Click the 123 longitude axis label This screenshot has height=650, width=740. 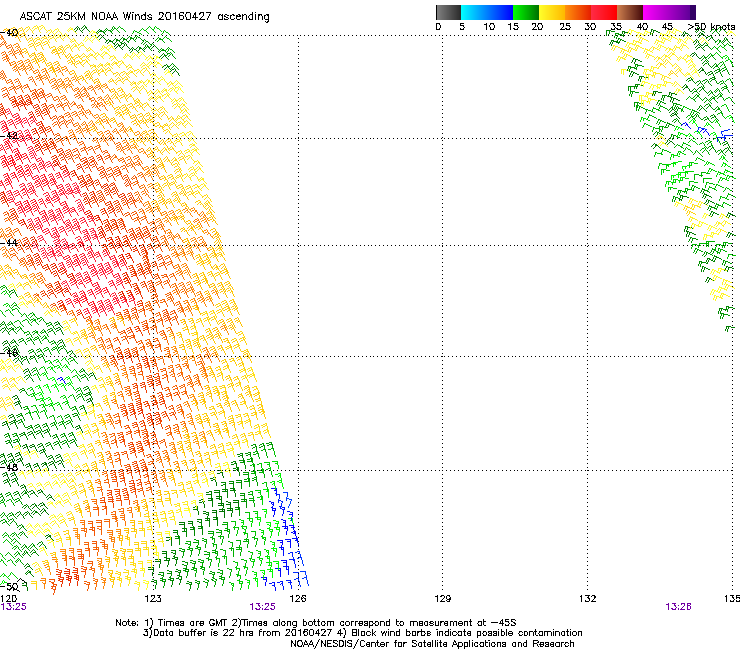point(153,599)
